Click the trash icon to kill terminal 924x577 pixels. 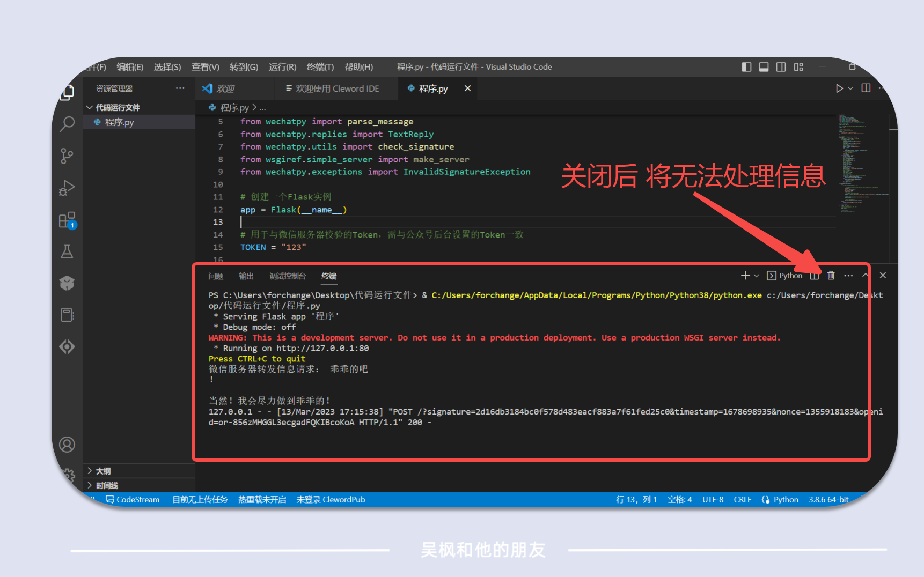pos(831,275)
